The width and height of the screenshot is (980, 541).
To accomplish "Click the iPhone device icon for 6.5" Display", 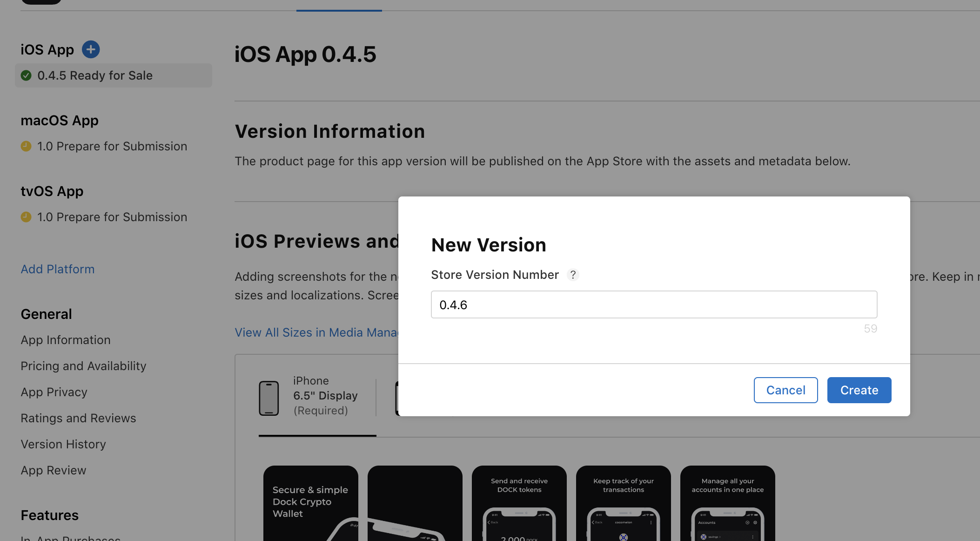I will click(x=269, y=398).
